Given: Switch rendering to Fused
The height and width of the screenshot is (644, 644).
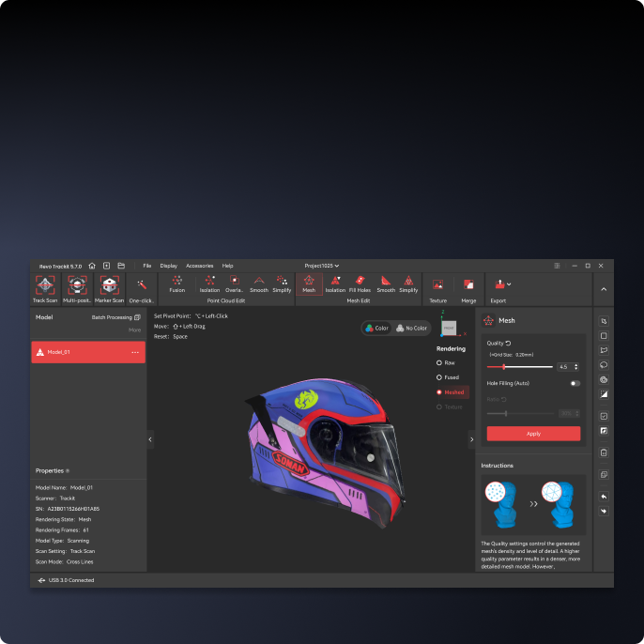Looking at the screenshot, I should point(439,377).
